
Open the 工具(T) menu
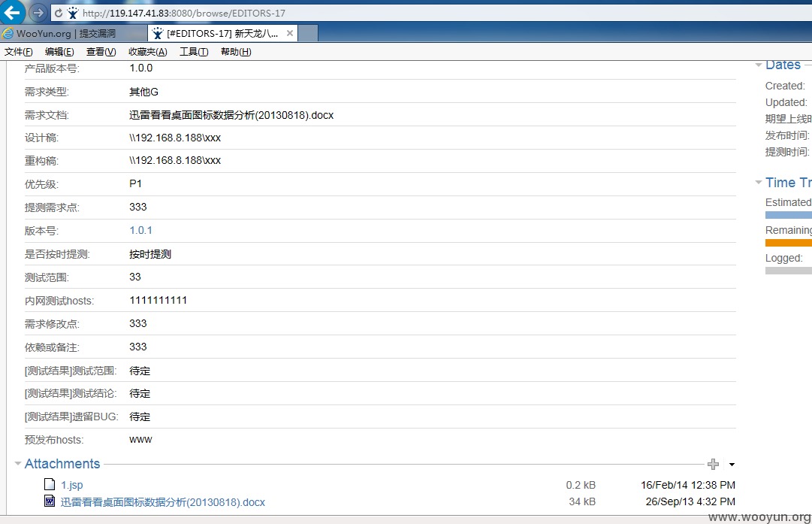click(195, 52)
